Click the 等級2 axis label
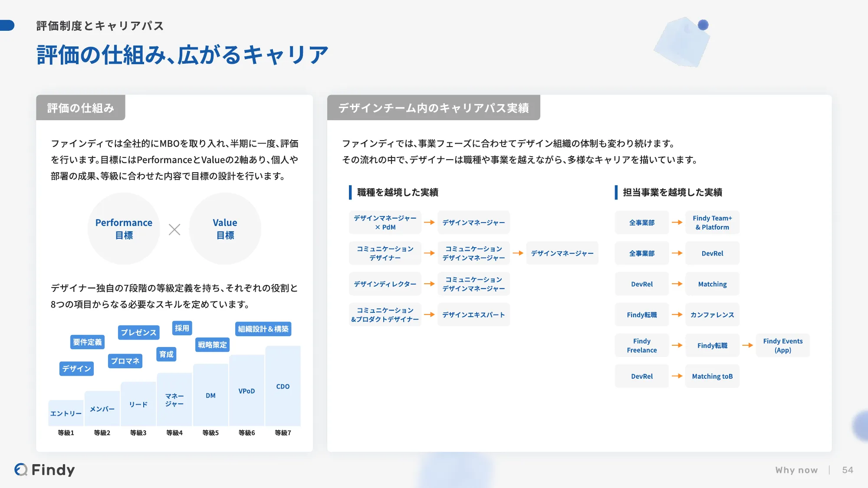Screen dimensions: 868x488 pos(102,433)
